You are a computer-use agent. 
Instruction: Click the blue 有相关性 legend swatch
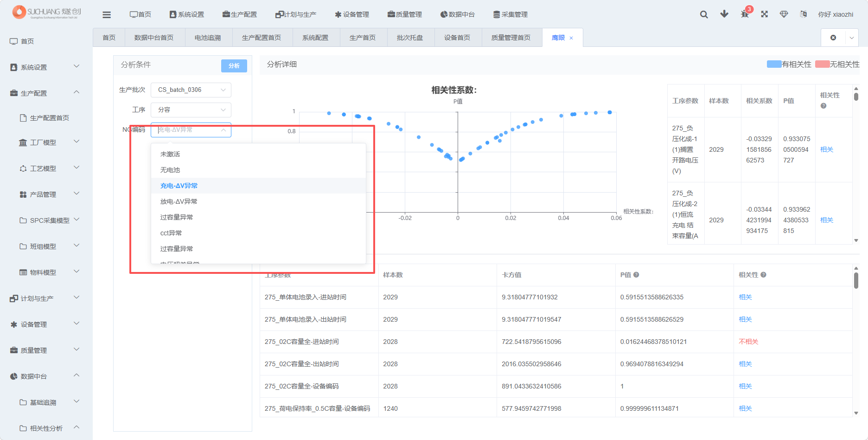click(x=774, y=65)
